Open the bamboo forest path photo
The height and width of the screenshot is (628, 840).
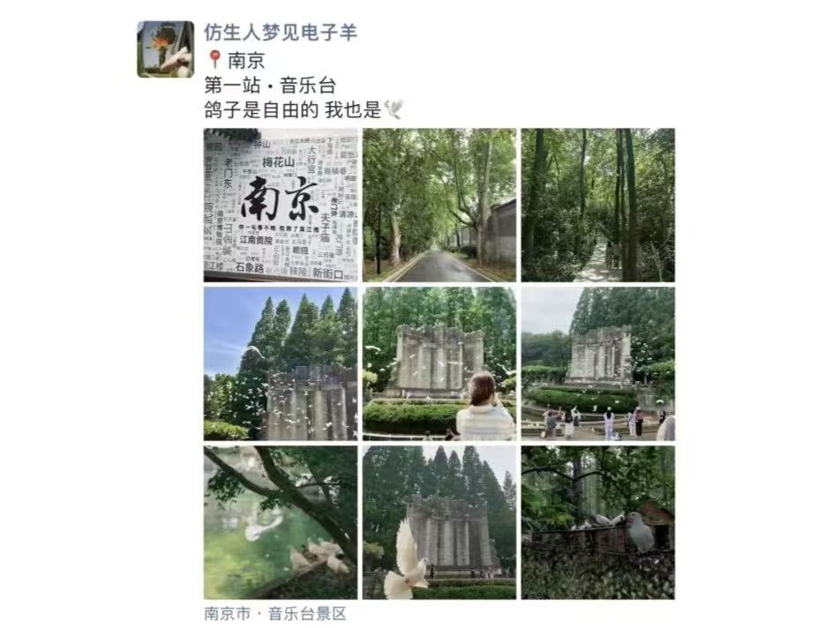[598, 205]
